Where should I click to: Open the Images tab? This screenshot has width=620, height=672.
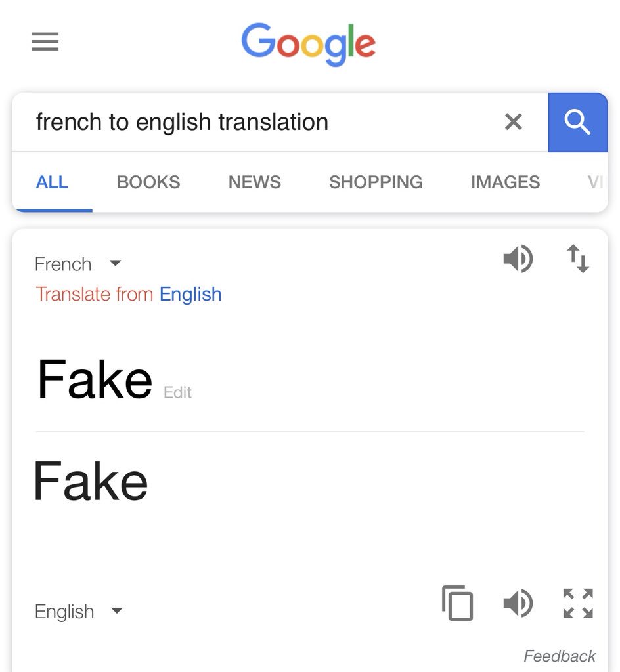(505, 182)
